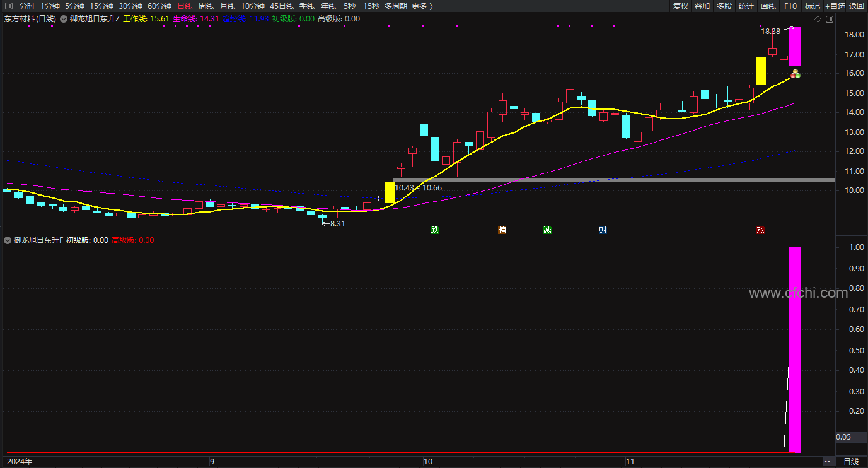Click the 东方材料(日线) stock title
This screenshot has height=468, width=868.
click(x=30, y=19)
